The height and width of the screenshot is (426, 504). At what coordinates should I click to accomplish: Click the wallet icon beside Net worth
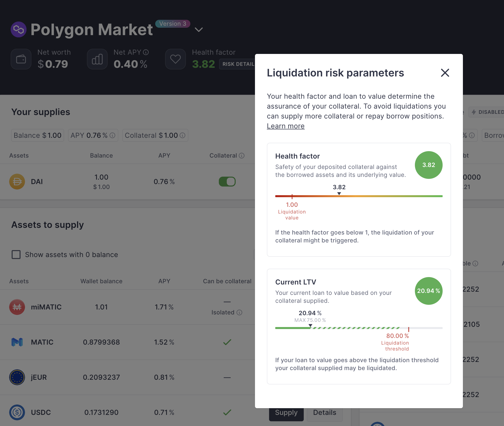tap(21, 59)
